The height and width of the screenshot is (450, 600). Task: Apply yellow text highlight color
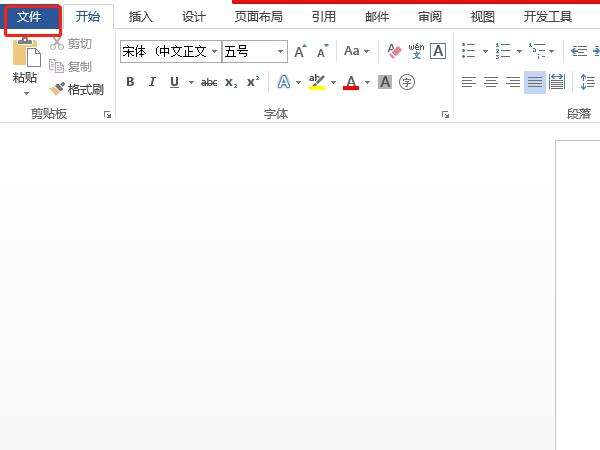(317, 82)
